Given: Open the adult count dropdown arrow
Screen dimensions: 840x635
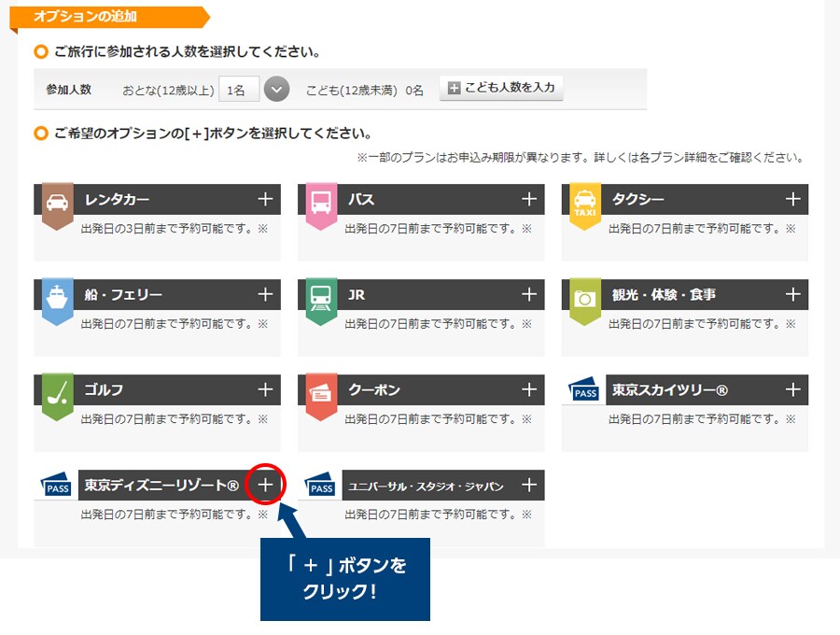Looking at the screenshot, I should (x=277, y=89).
